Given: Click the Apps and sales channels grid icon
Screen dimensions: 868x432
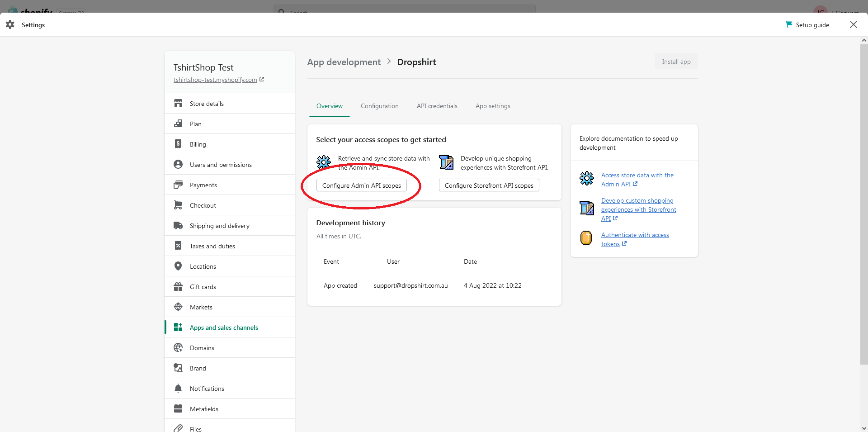Looking at the screenshot, I should pos(178,328).
